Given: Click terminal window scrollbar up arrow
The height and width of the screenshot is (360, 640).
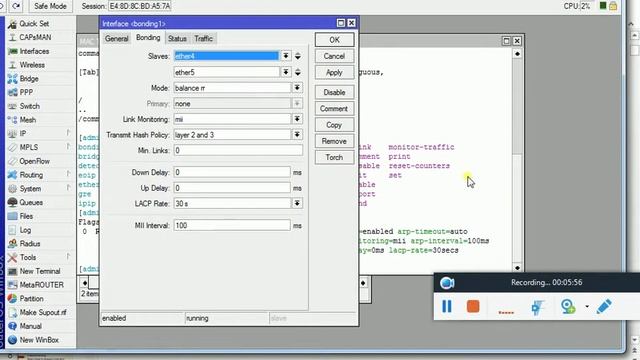Looking at the screenshot, I should pyautogui.click(x=517, y=54).
